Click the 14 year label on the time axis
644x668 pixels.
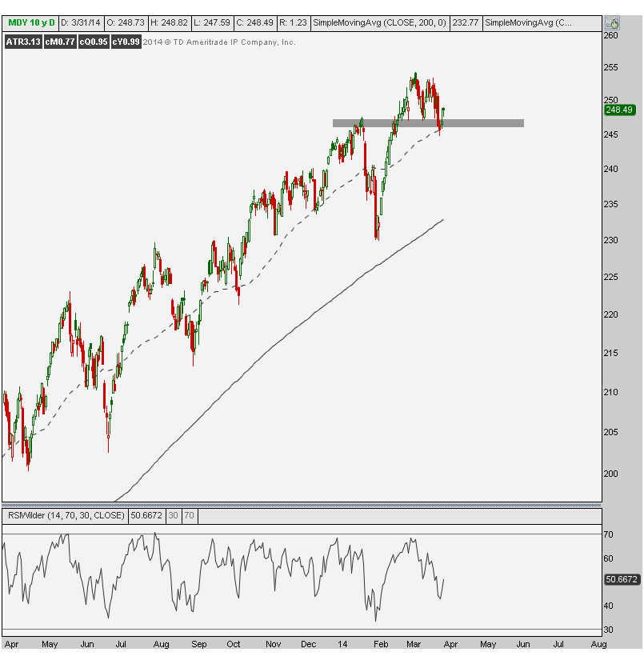pyautogui.click(x=342, y=644)
